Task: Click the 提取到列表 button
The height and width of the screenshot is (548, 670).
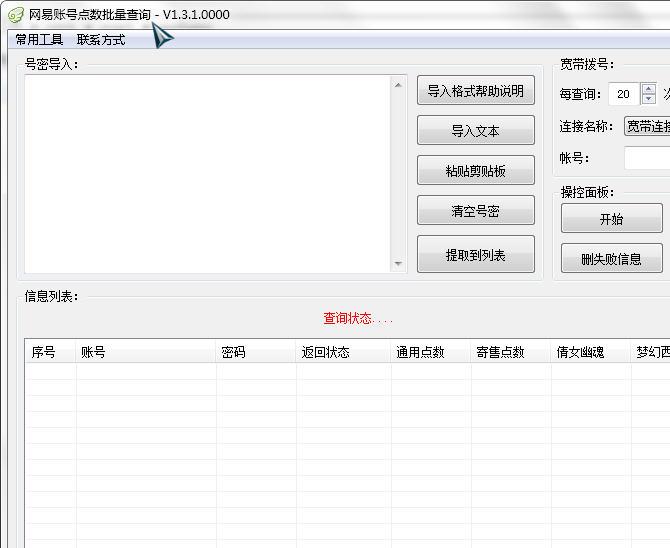Action: click(x=476, y=254)
